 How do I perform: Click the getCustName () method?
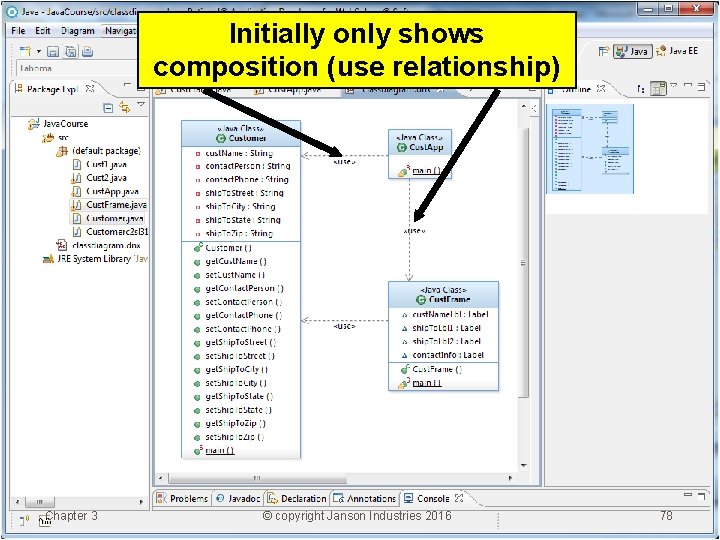coord(230,261)
